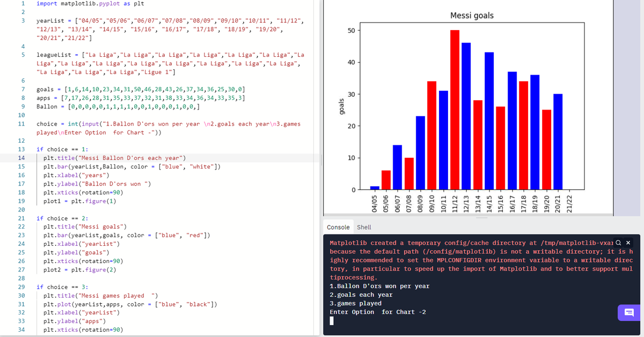
Task: Click the 'if choice == 3:' line
Action: point(62,287)
